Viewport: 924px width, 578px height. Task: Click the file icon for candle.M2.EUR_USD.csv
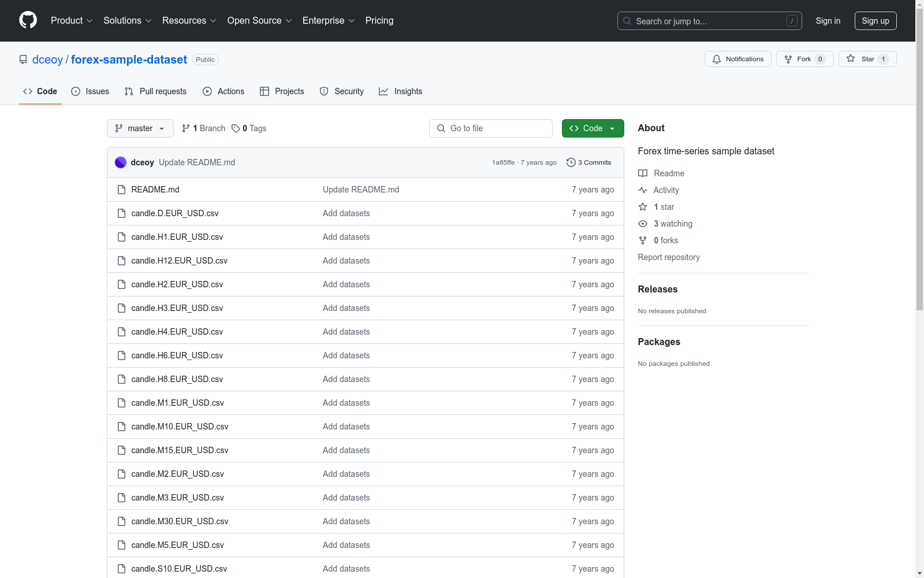pos(121,474)
